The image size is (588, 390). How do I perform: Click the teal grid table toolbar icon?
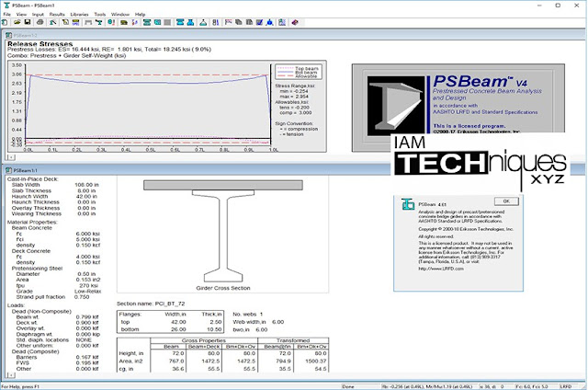click(282, 22)
